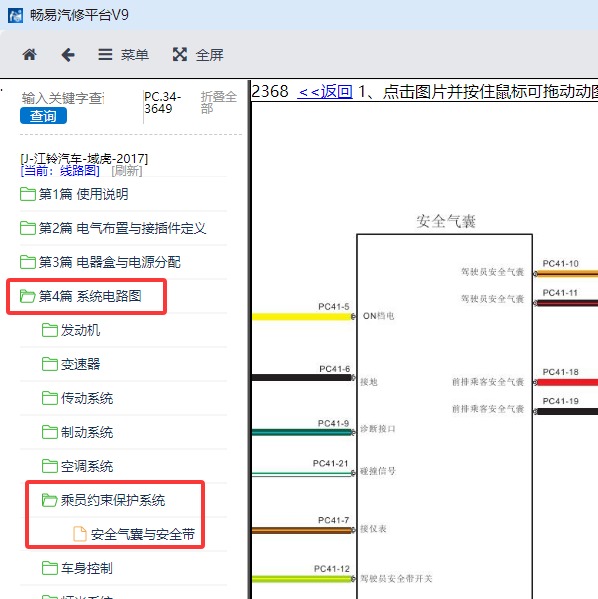This screenshot has height=599, width=598.
Task: Go to the home page icon
Action: [29, 55]
